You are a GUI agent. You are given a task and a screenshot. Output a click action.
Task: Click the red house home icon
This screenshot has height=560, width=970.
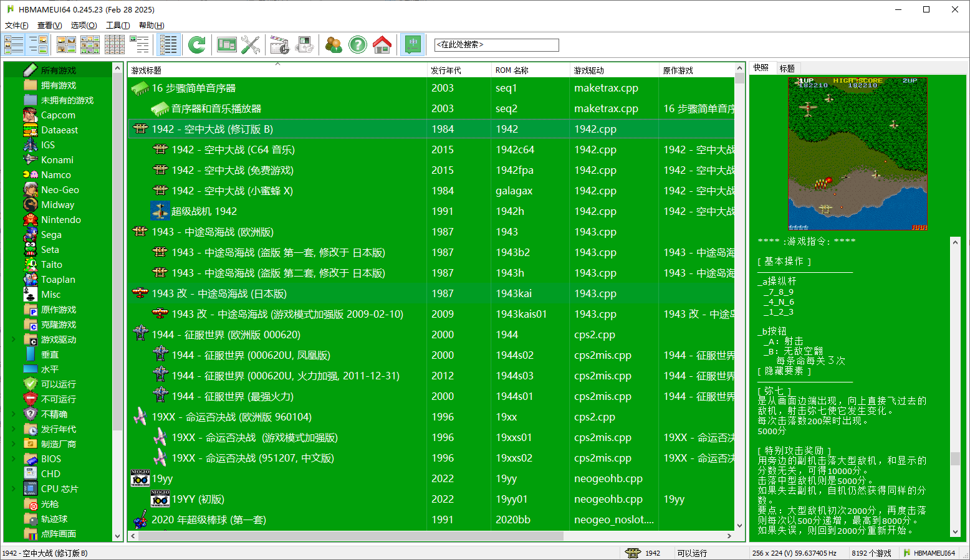[382, 45]
